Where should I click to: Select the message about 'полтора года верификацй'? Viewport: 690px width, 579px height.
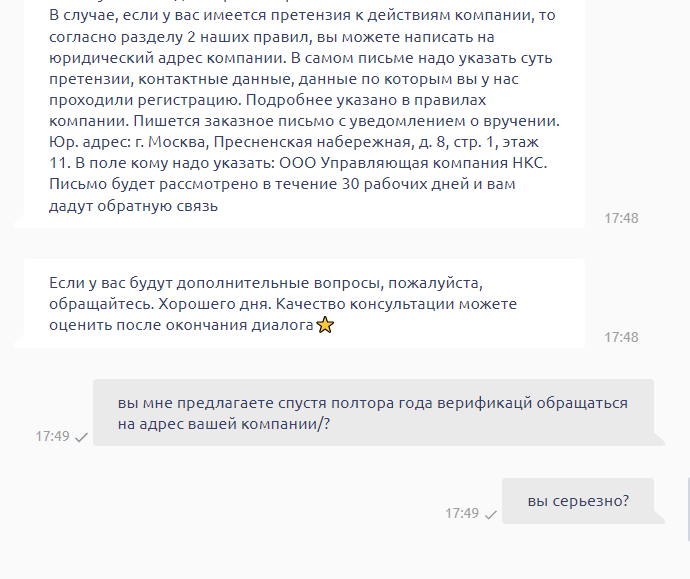point(373,413)
